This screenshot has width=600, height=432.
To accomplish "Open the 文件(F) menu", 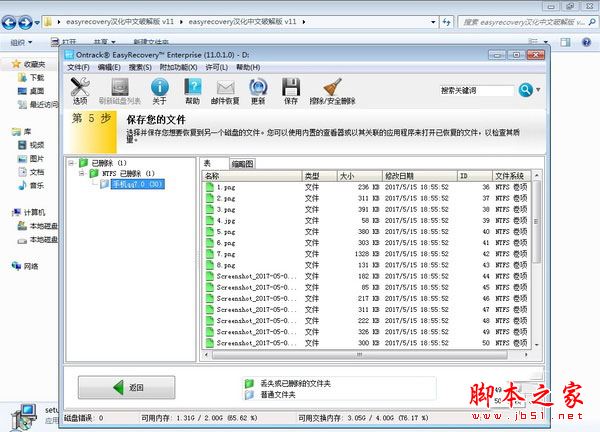I will [x=78, y=67].
